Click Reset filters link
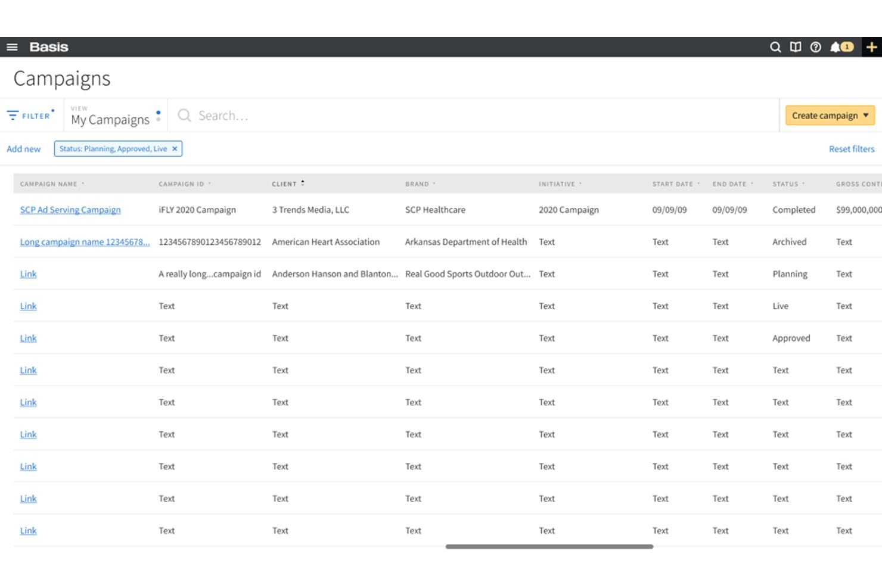This screenshot has height=588, width=882. pyautogui.click(x=852, y=149)
